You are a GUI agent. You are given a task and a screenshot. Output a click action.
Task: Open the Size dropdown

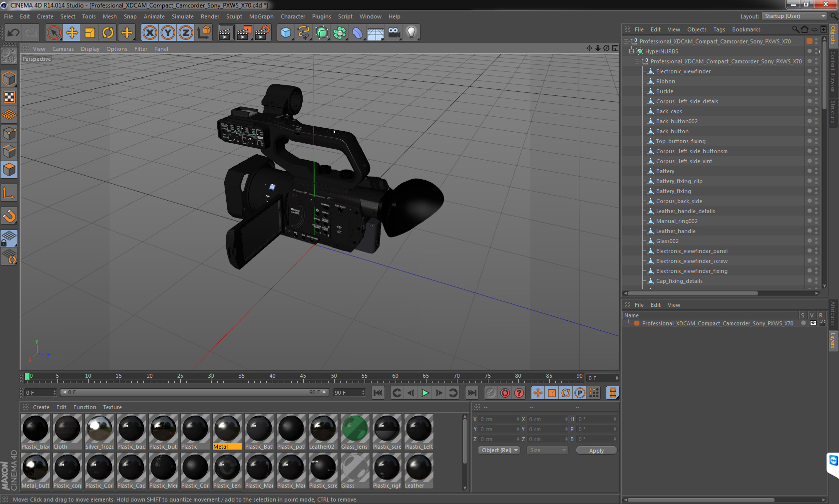click(x=548, y=450)
